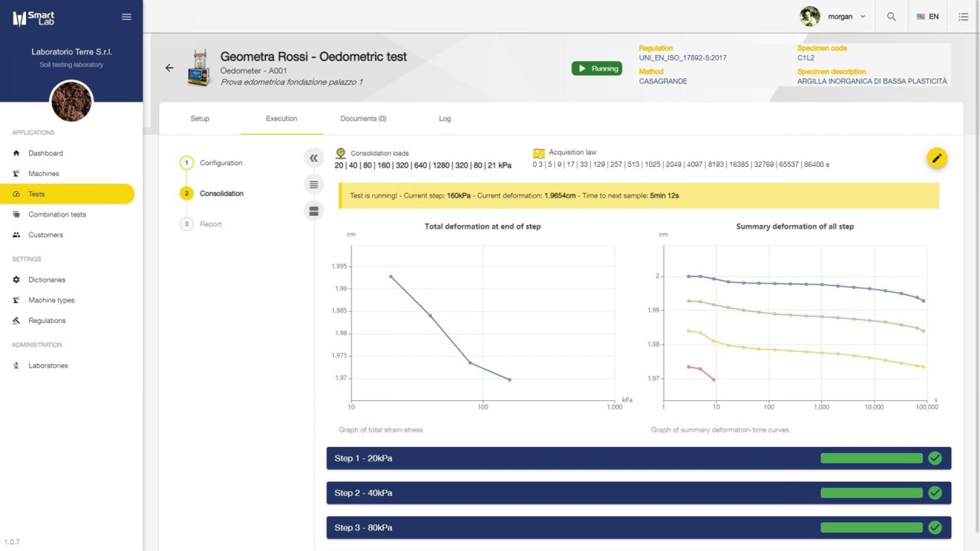Open search with magnifier icon
This screenshot has width=980, height=551.
891,16
